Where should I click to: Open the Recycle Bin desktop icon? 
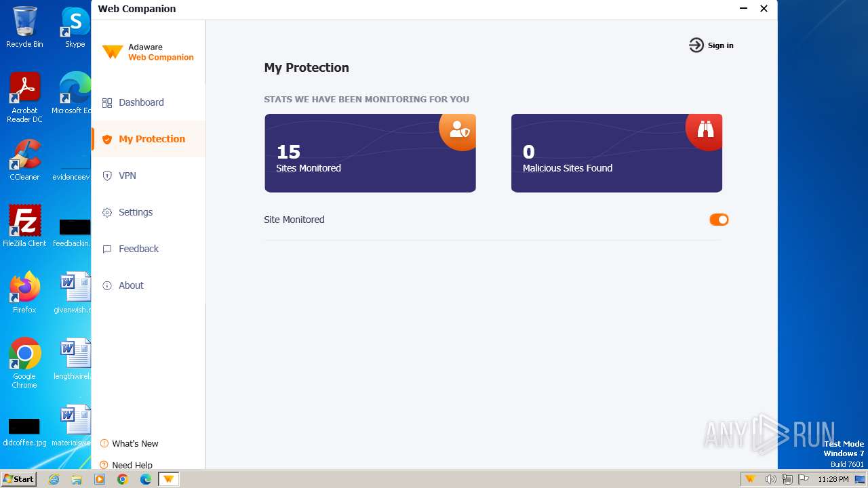click(x=24, y=27)
